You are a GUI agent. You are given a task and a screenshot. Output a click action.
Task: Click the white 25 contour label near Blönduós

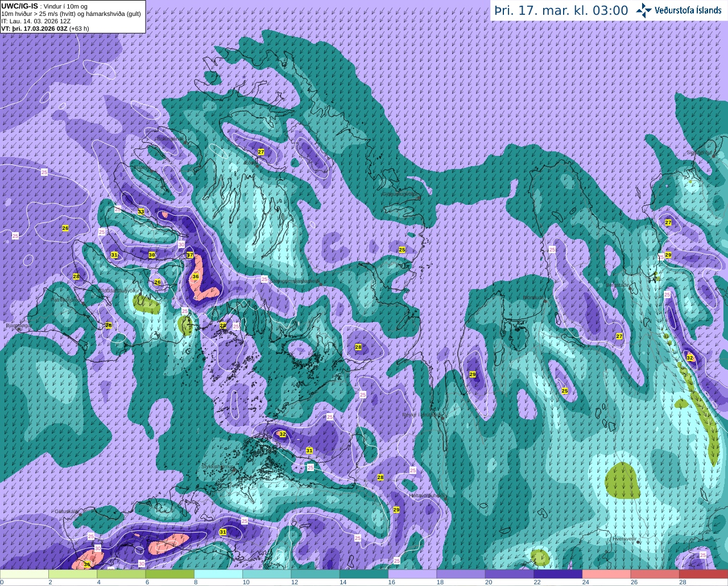click(x=552, y=249)
